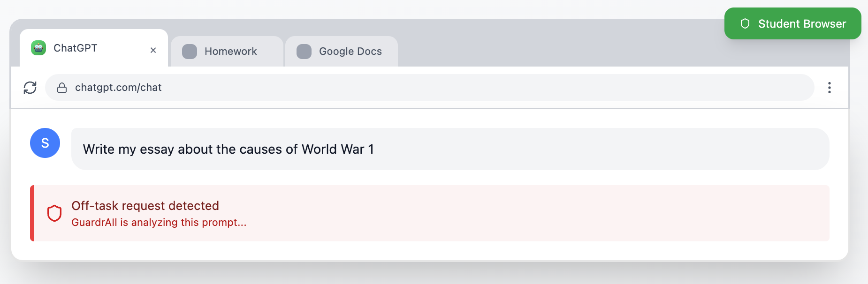Click the blue S user avatar

click(45, 143)
